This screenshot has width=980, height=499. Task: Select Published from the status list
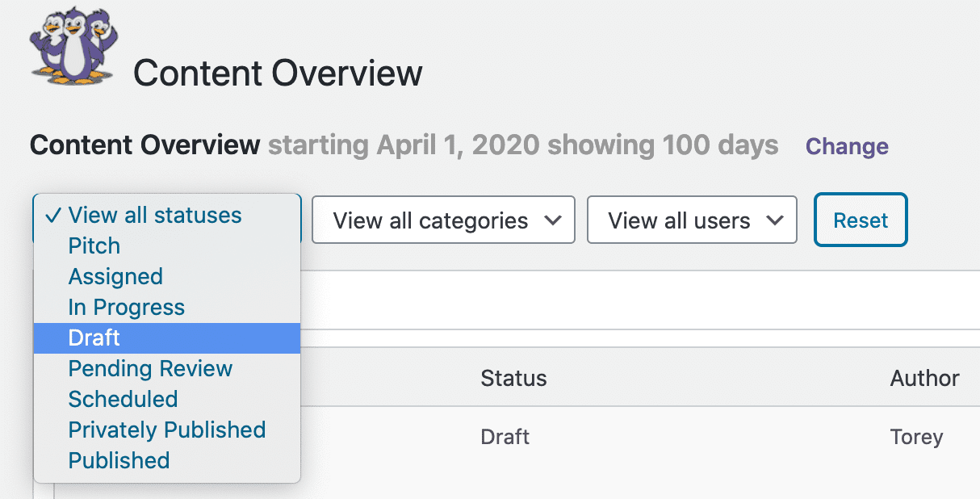click(119, 460)
